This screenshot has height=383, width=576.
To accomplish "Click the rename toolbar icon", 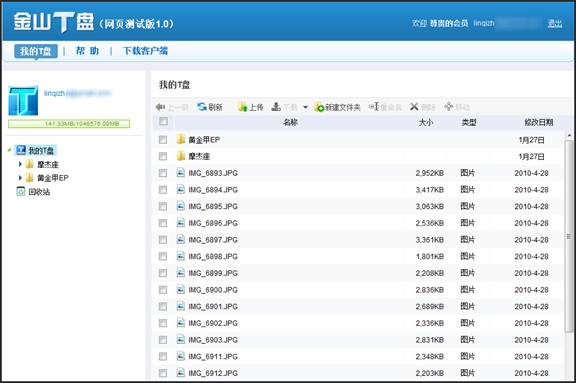I will (374, 106).
